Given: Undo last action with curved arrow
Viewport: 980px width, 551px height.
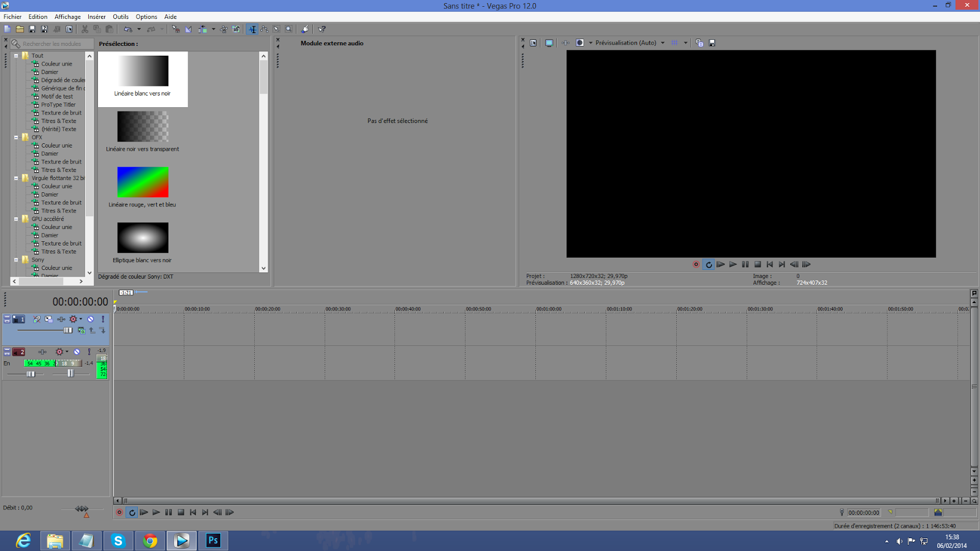Looking at the screenshot, I should tap(127, 29).
